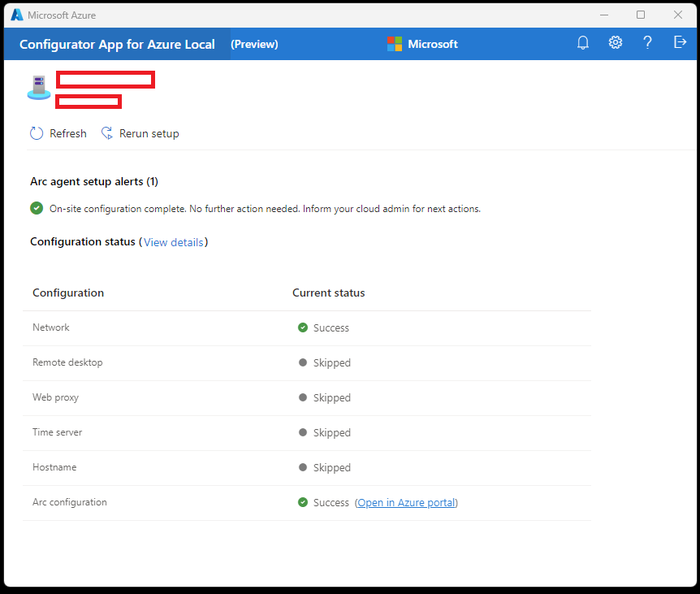The height and width of the screenshot is (594, 700).
Task: Click the help question mark icon
Action: (x=647, y=43)
